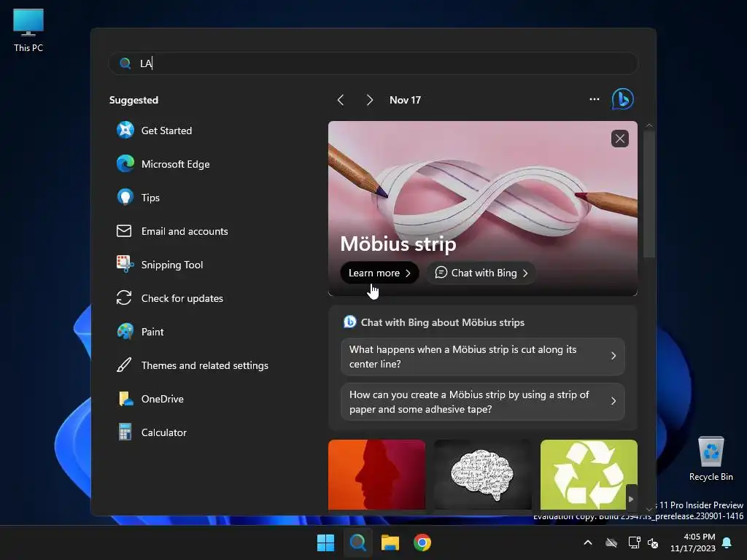This screenshot has width=747, height=560.
Task: Expand the question about creating a Möbius strip with tape
Action: click(x=483, y=402)
